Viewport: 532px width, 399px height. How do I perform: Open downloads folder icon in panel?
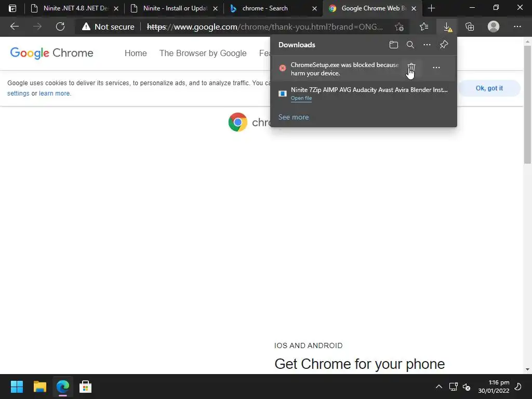(394, 45)
